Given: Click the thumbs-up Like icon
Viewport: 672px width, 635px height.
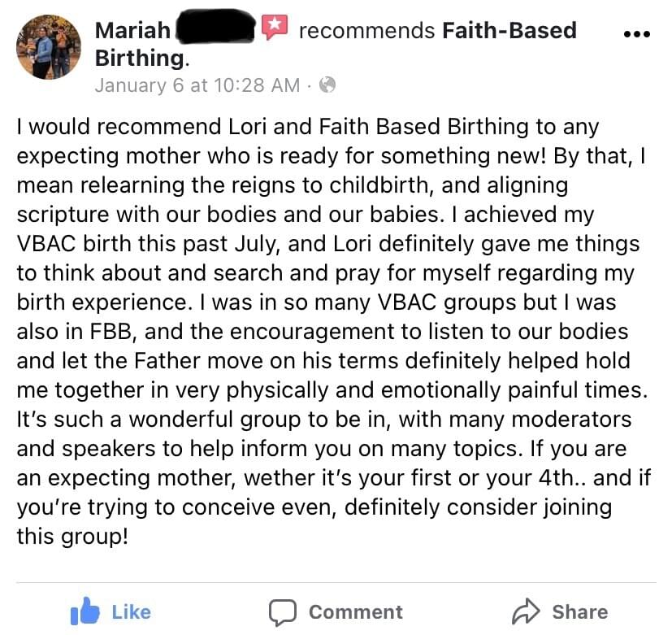Looking at the screenshot, I should click(83, 611).
